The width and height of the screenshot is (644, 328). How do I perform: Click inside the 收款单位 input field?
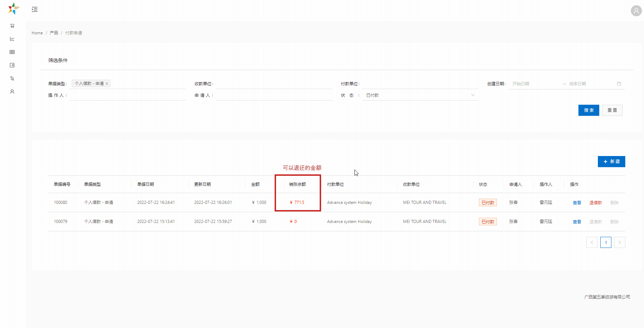click(274, 84)
